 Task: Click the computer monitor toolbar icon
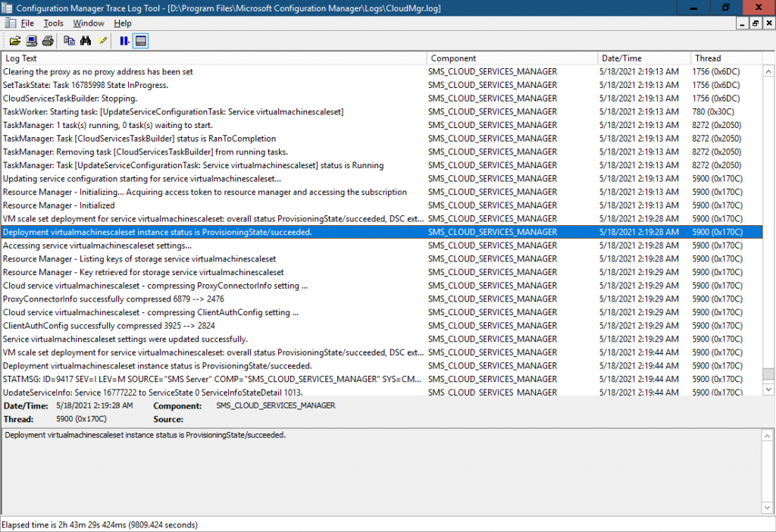[31, 40]
